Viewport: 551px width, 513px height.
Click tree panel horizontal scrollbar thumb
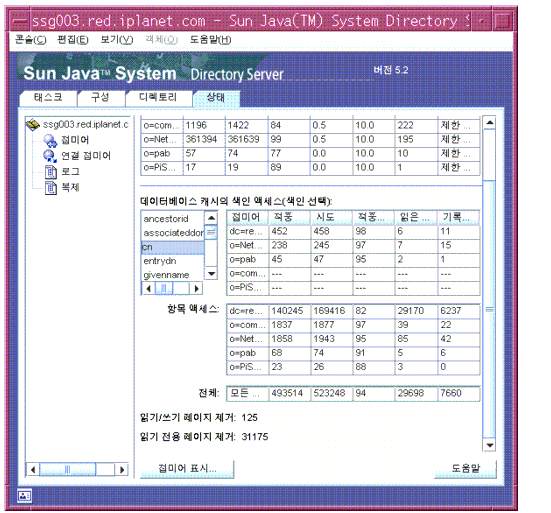[x=67, y=469]
